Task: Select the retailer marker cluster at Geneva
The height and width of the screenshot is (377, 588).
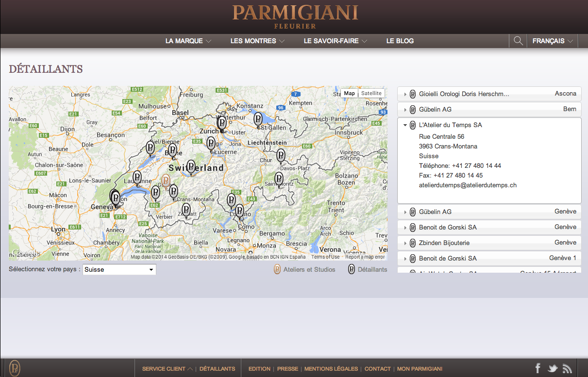Action: 115,197
